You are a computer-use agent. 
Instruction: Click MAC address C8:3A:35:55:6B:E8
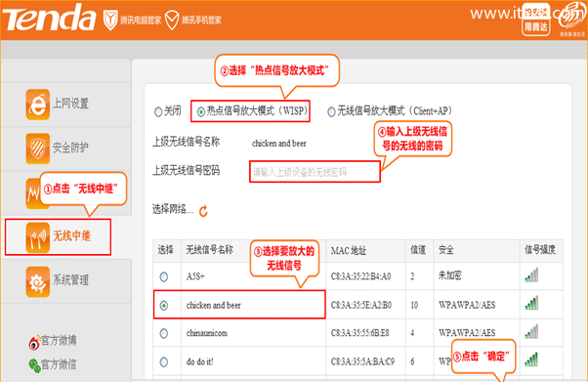[360, 333]
